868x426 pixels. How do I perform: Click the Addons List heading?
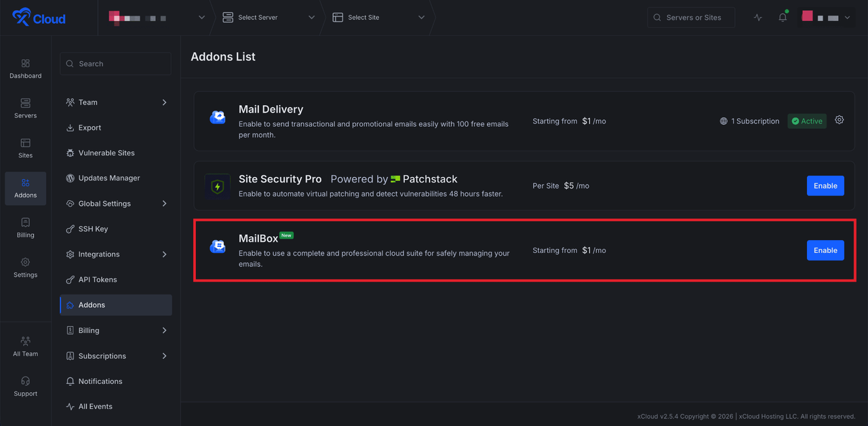click(223, 57)
